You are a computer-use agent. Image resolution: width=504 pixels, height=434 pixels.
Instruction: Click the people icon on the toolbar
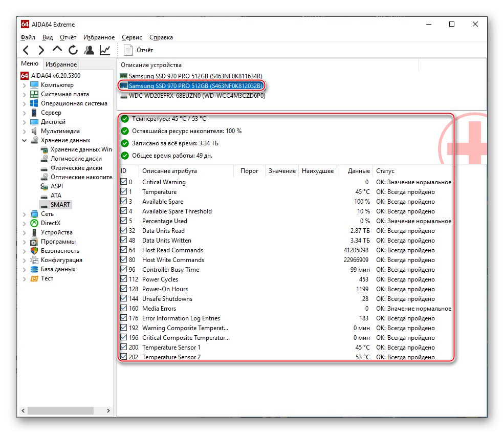pyautogui.click(x=88, y=50)
